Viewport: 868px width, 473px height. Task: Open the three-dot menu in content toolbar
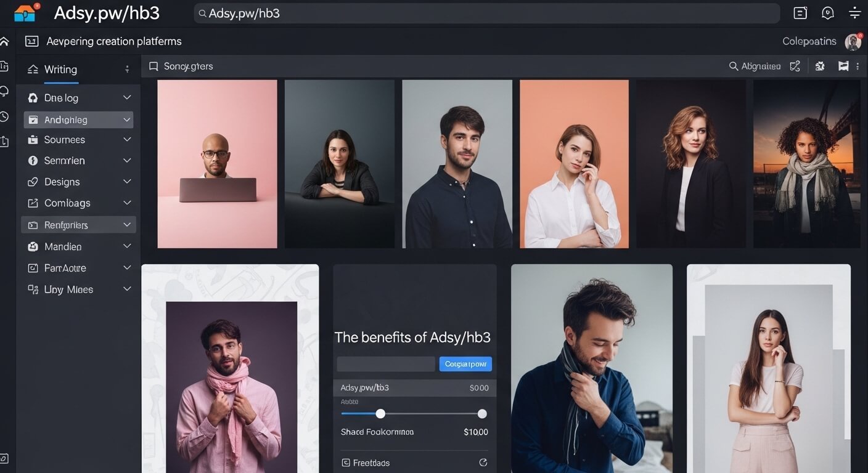pos(858,66)
